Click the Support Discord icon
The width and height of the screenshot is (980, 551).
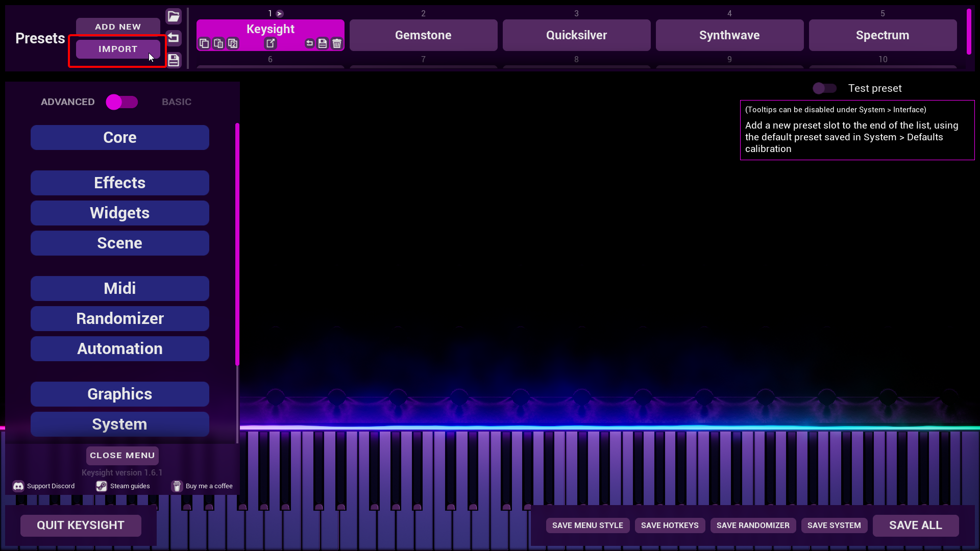[x=18, y=486]
